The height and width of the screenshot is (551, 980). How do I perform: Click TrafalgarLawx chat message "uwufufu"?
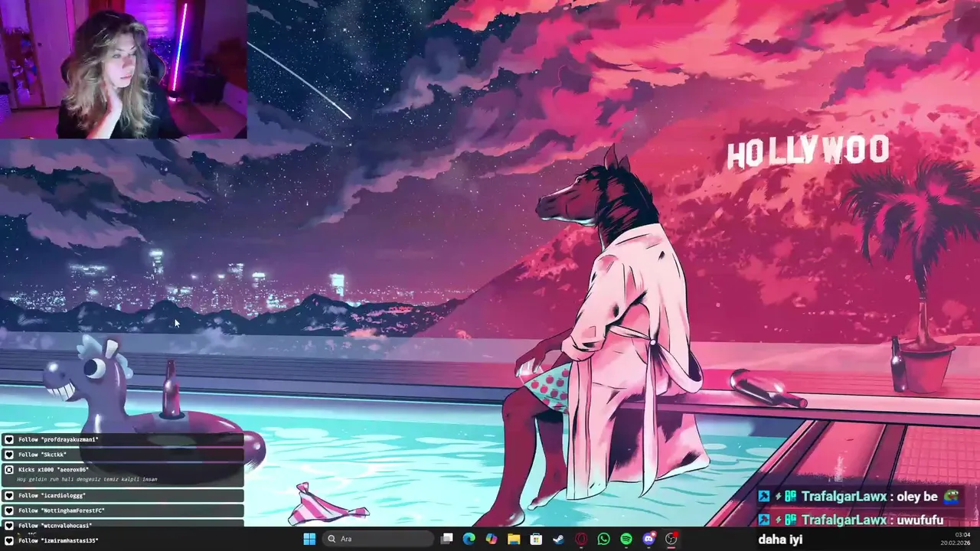pos(920,520)
